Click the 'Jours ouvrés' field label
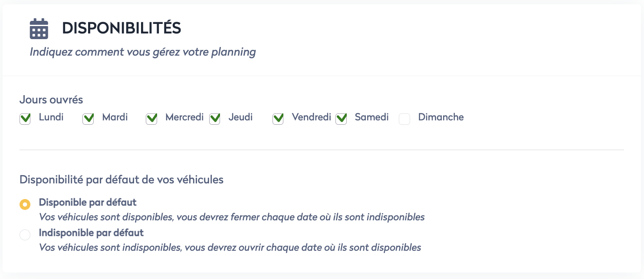644x279 pixels. pyautogui.click(x=51, y=100)
